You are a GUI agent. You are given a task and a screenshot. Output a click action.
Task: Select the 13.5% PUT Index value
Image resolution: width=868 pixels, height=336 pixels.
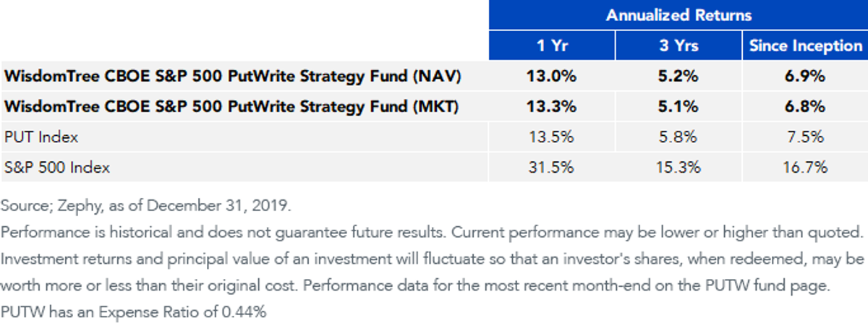553,137
